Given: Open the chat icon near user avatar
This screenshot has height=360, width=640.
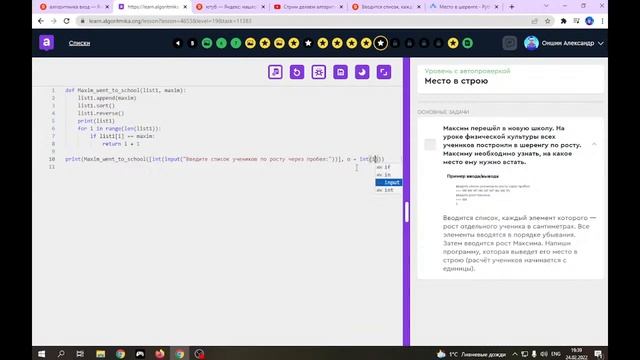Looking at the screenshot, I should tap(510, 43).
